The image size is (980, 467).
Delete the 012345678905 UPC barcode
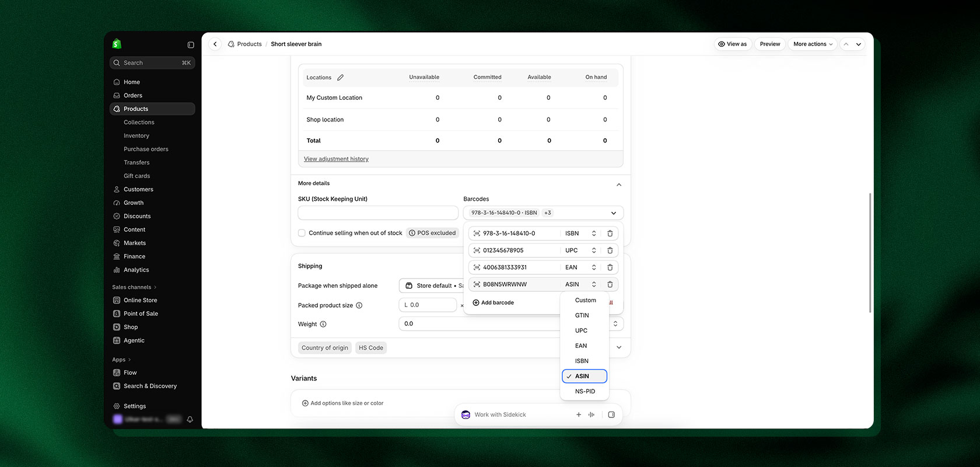(x=610, y=250)
